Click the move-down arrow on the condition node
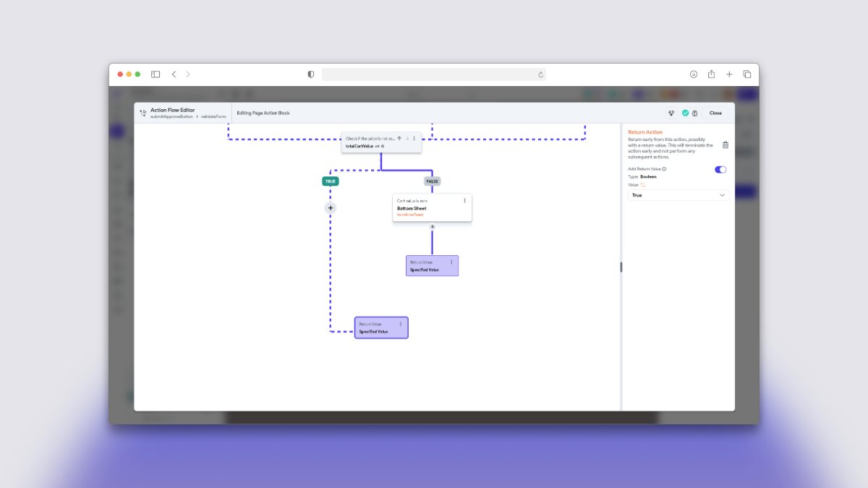The width and height of the screenshot is (868, 488). pos(407,138)
